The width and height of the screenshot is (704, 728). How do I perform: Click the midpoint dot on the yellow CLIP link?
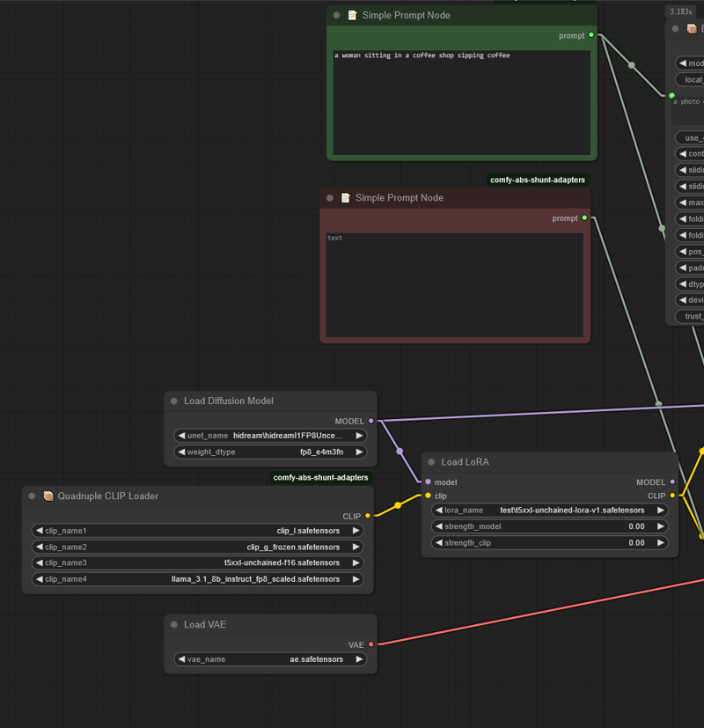click(x=398, y=505)
